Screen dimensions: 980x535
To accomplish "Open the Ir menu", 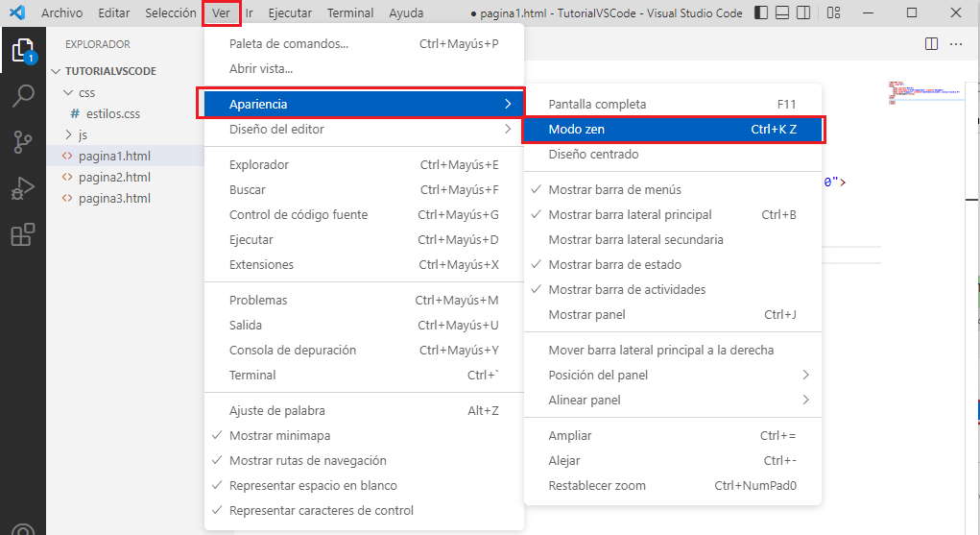I will click(249, 12).
